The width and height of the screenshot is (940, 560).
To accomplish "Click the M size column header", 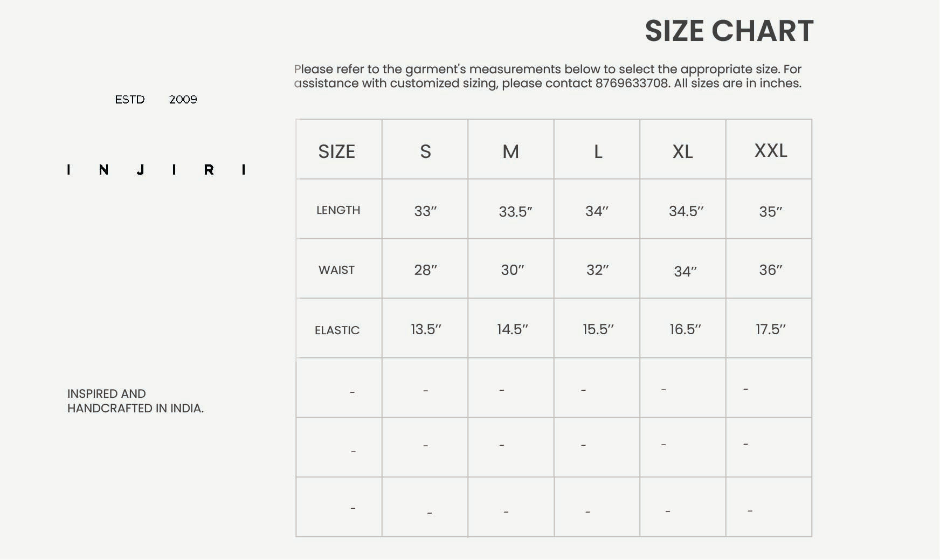I will point(510,151).
